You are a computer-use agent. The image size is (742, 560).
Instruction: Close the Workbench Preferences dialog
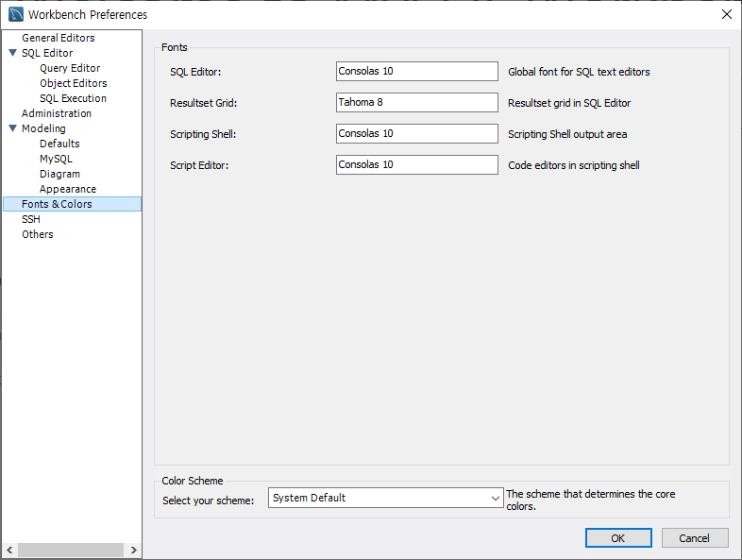[x=726, y=14]
